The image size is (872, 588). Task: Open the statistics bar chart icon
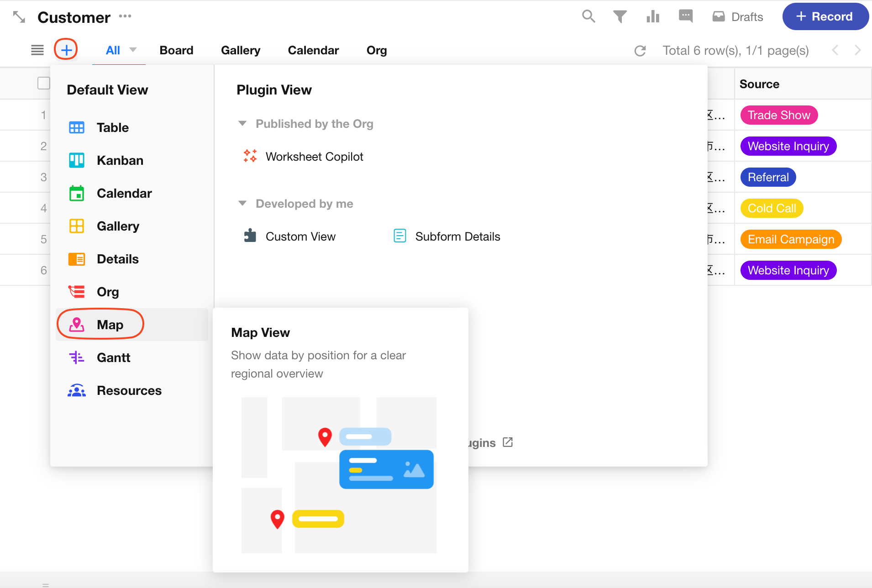[x=653, y=16]
